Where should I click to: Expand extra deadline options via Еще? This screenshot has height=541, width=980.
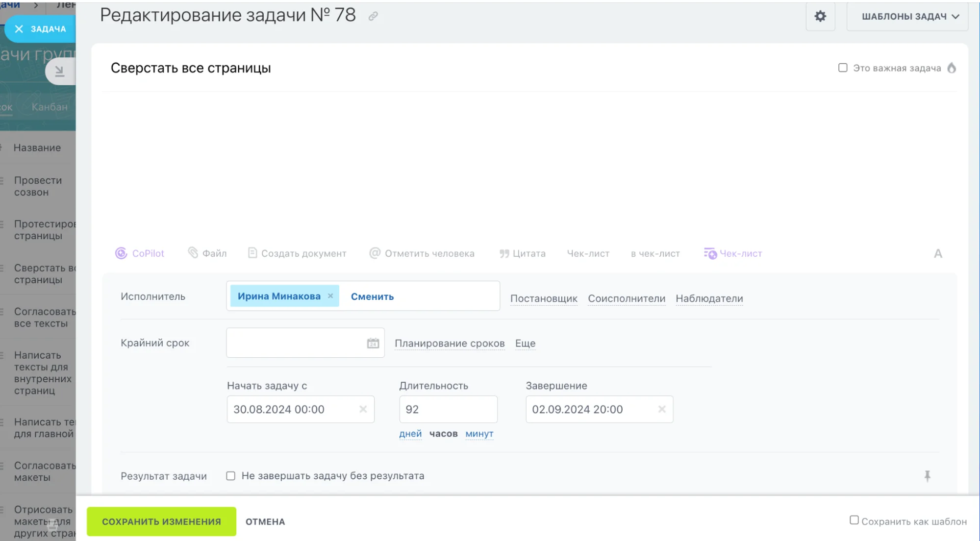tap(525, 343)
